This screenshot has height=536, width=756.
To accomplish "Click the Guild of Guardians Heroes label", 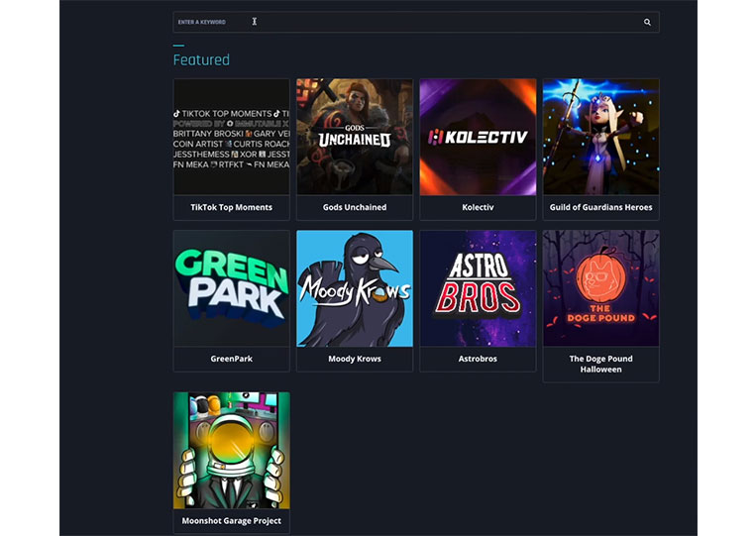I will [x=600, y=207].
